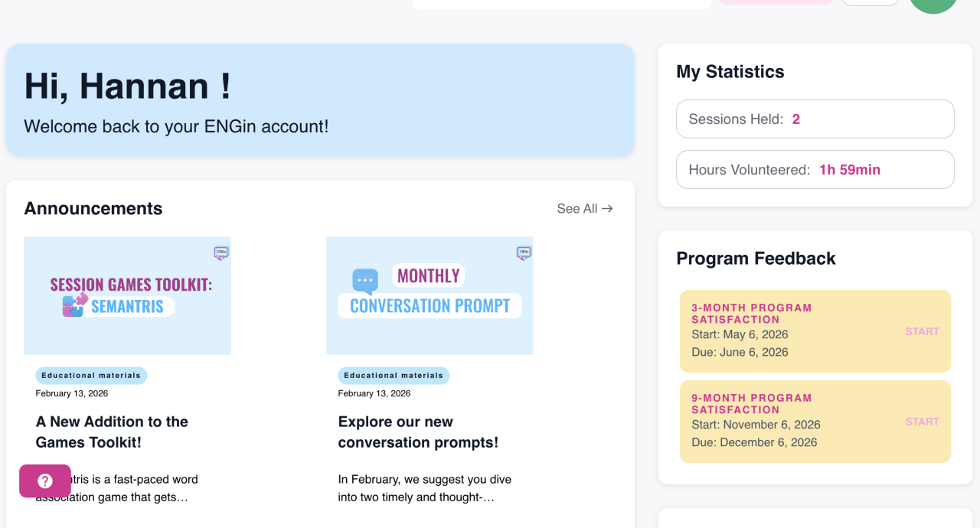Viewport: 980px width, 528px height.
Task: Open "A New Addition to the Games Toolkit!" article
Action: (112, 432)
